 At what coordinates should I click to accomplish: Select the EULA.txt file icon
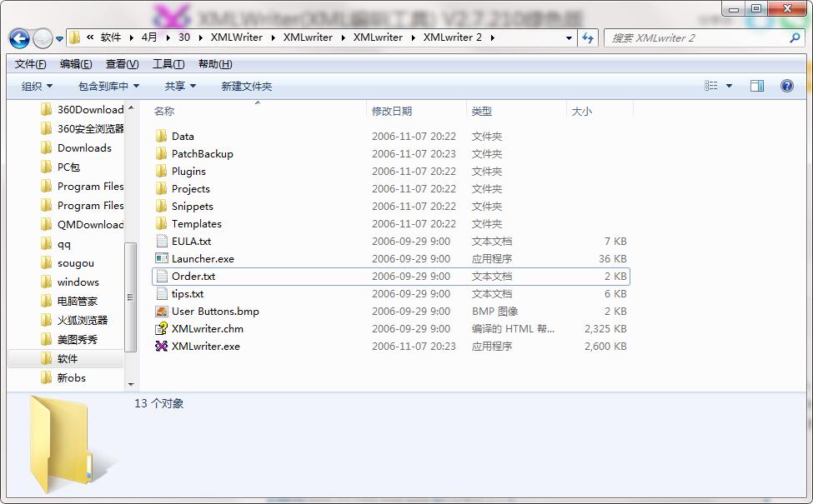(162, 242)
